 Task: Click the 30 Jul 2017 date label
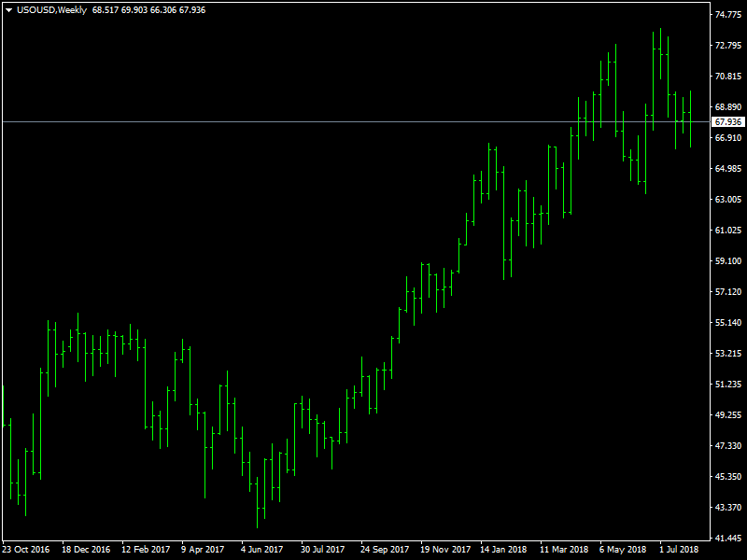[322, 550]
